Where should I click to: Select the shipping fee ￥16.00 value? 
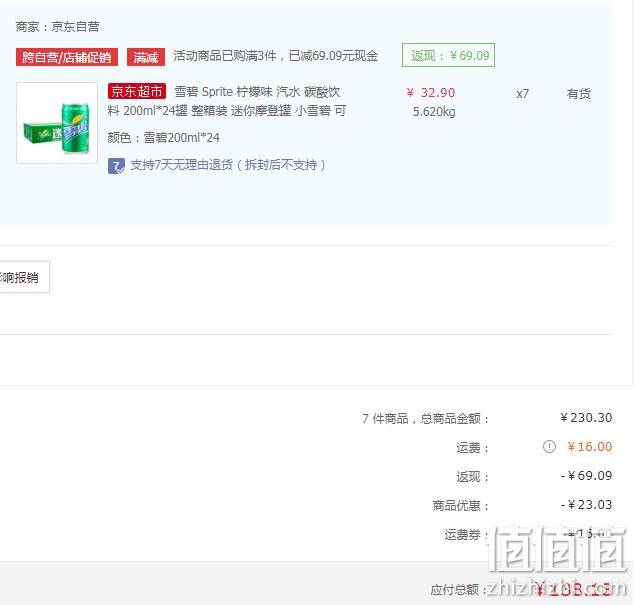click(589, 447)
